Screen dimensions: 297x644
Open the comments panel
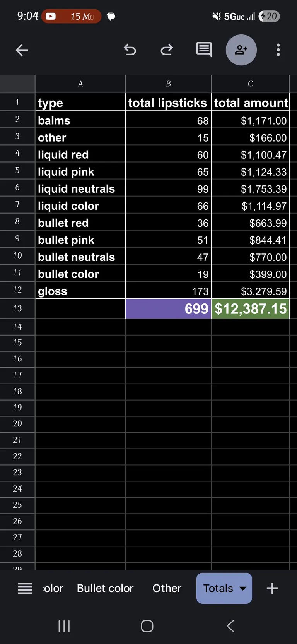point(204,50)
